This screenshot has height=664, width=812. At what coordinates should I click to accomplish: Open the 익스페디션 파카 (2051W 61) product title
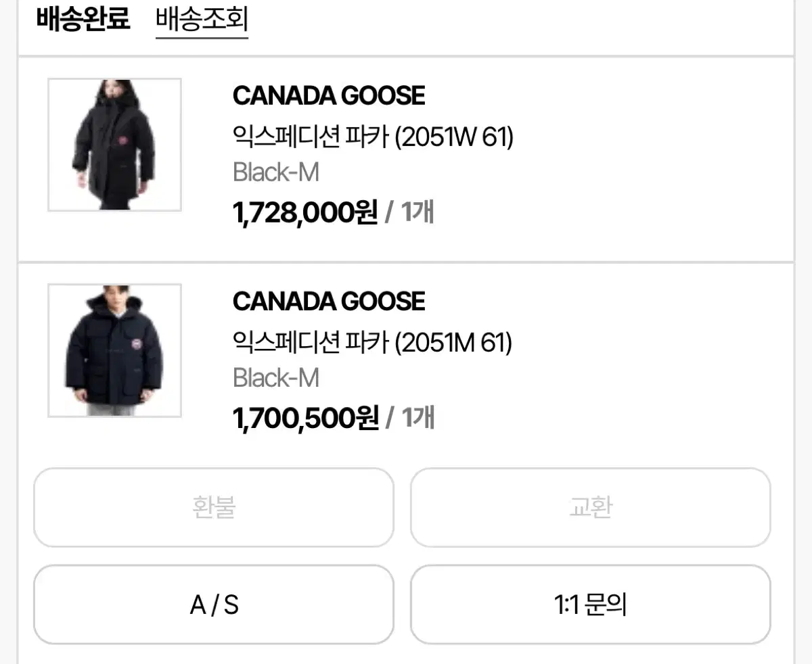pyautogui.click(x=373, y=138)
